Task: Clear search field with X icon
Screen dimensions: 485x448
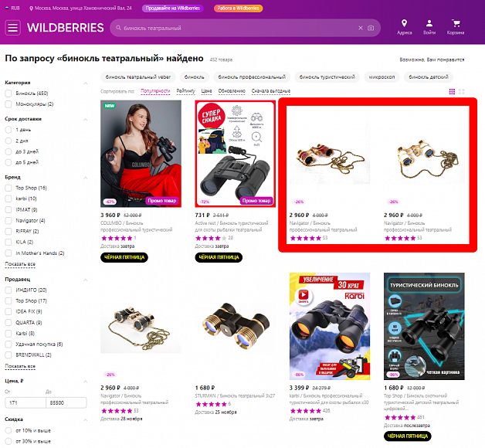Action: click(361, 28)
